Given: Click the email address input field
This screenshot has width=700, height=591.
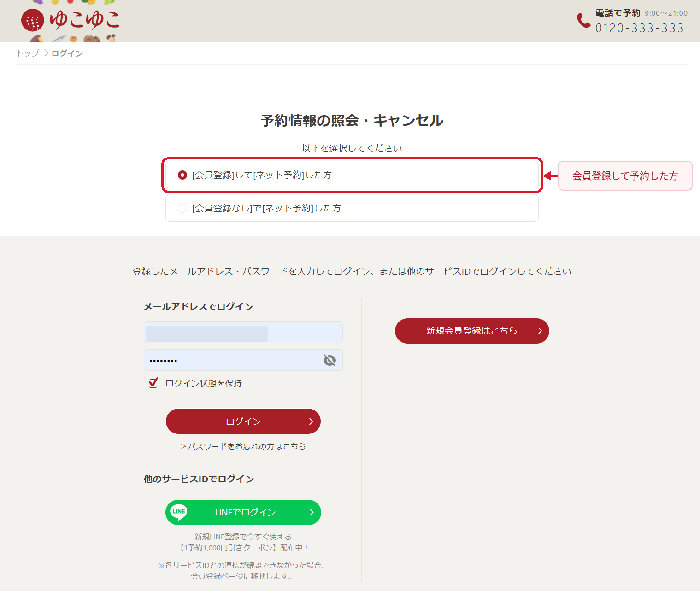Looking at the screenshot, I should click(243, 332).
